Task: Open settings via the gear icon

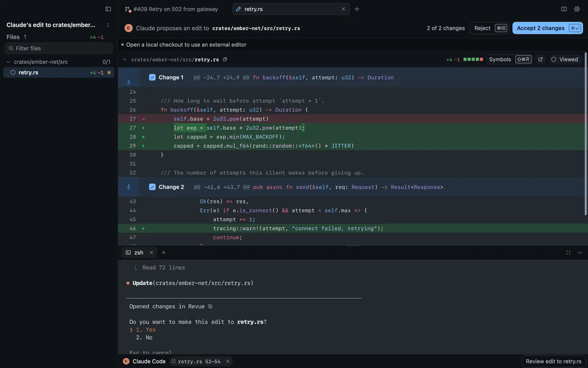Action: [577, 9]
